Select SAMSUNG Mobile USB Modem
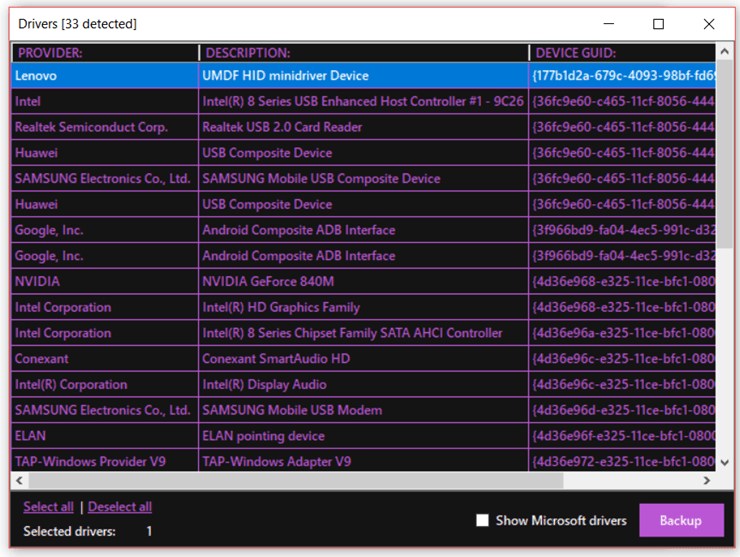This screenshot has width=740, height=557. pyautogui.click(x=363, y=410)
